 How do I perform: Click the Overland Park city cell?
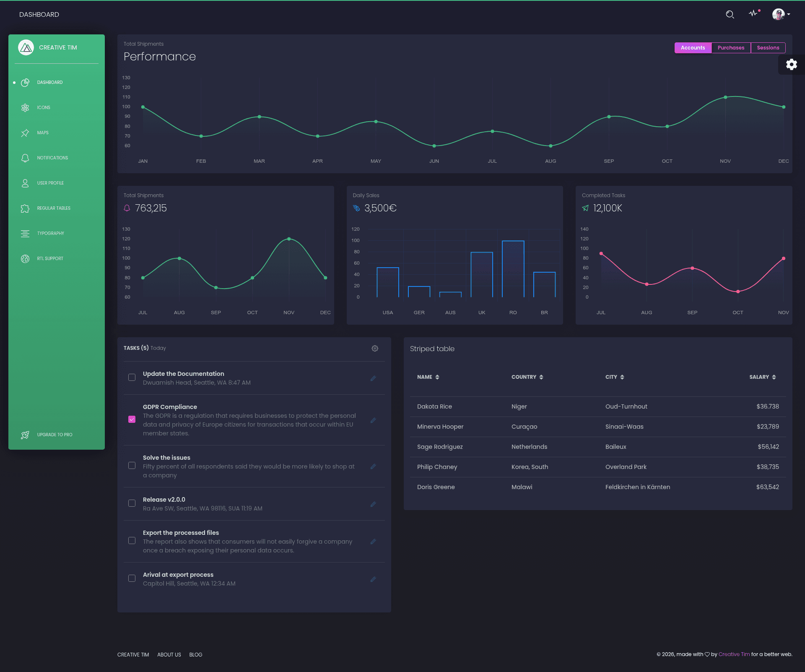tap(626, 467)
